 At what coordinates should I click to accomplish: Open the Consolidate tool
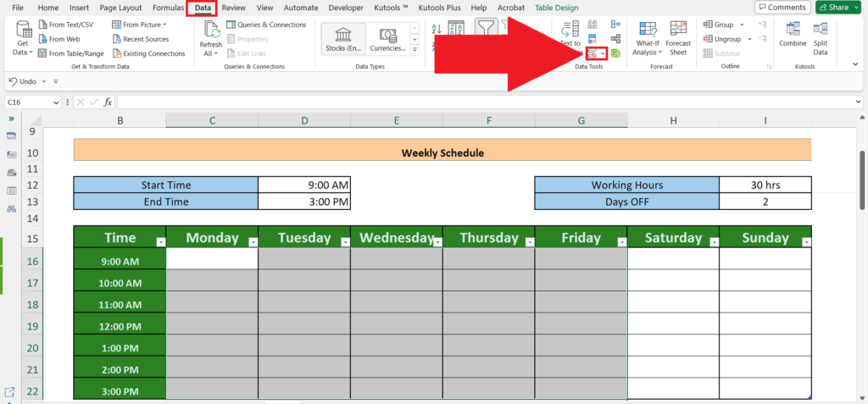615,25
